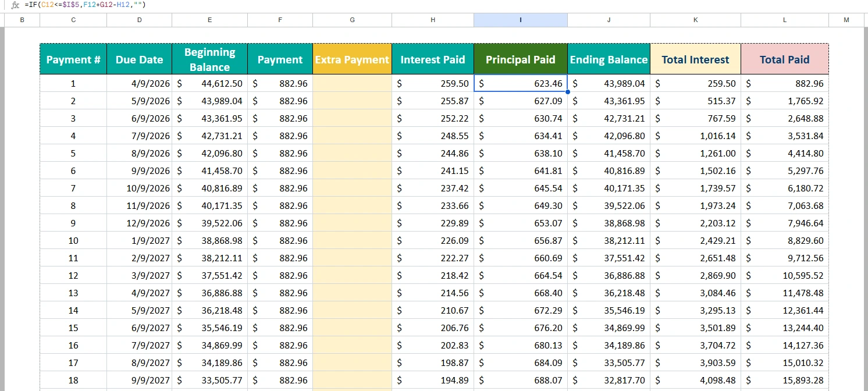Viewport: 868px width, 391px height.
Task: Click the Extra Payment header cell
Action: click(352, 59)
